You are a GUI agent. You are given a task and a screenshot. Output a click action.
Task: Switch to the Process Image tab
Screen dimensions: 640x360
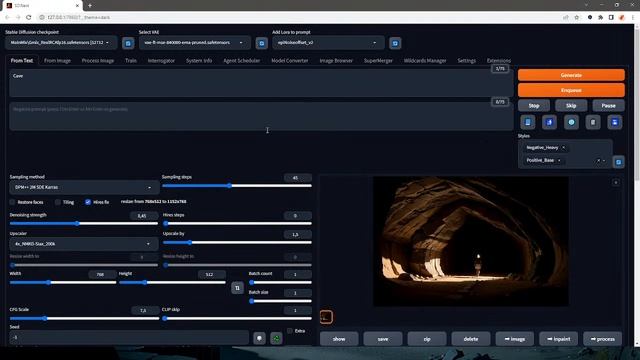(98, 60)
